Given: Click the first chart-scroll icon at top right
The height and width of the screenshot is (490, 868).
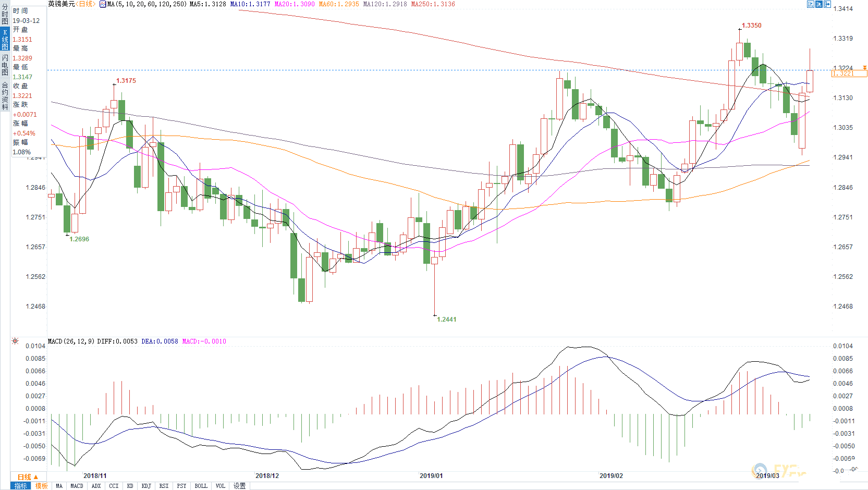Looking at the screenshot, I should pos(811,4).
